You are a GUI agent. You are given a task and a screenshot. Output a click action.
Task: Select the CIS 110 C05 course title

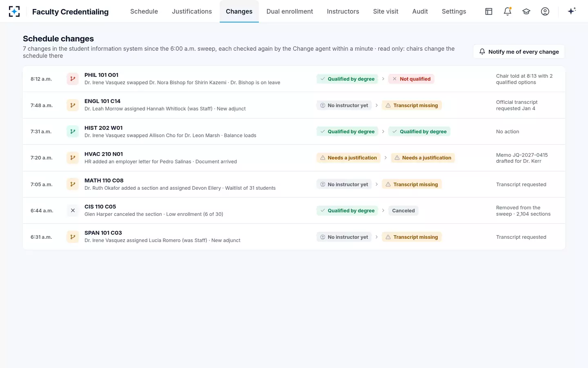tap(100, 206)
